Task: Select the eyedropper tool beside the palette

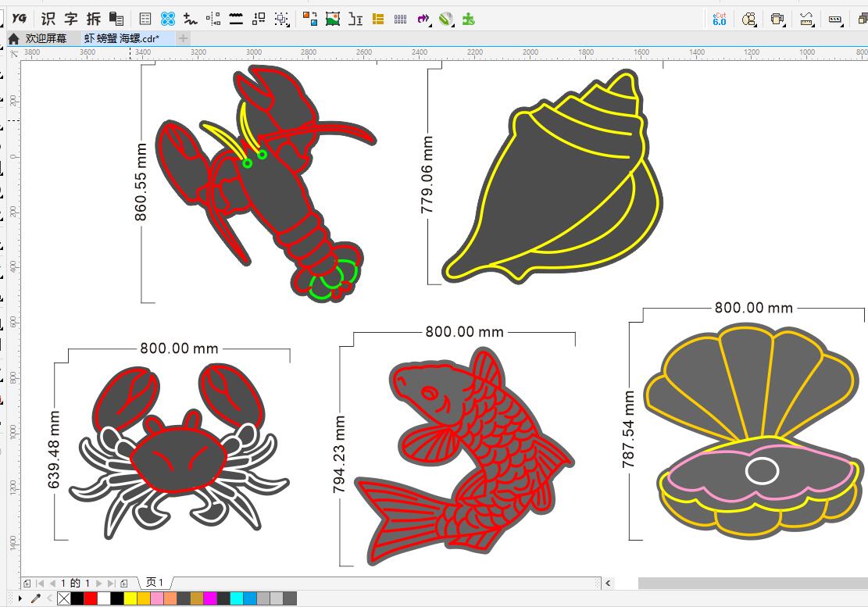Action: click(35, 598)
